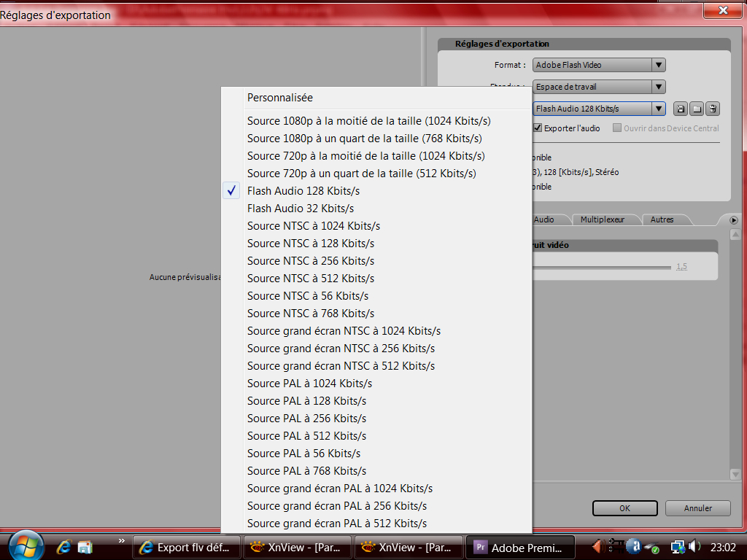Image resolution: width=747 pixels, height=560 pixels.
Task: Click the blue 'a' tray icon
Action: (x=634, y=546)
